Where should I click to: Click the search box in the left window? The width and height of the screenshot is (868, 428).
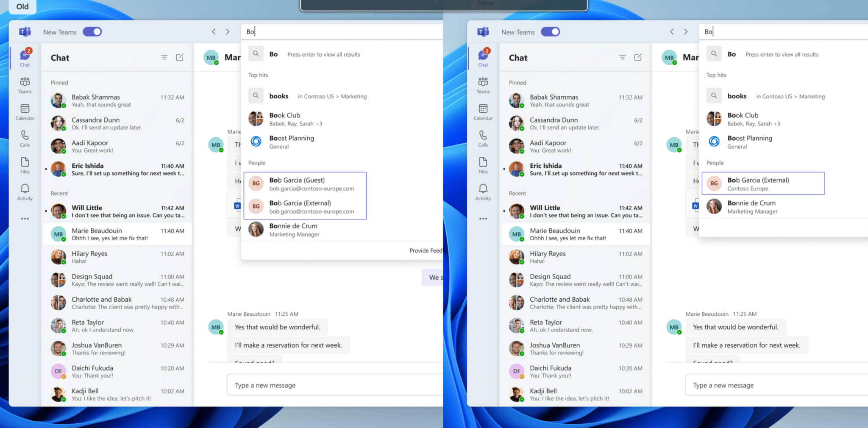[342, 32]
